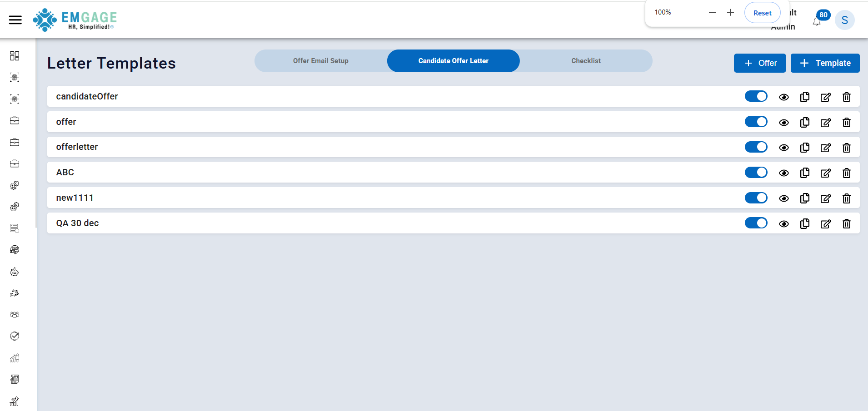The height and width of the screenshot is (411, 868).
Task: Open the TAX piggy bank icon
Action: (15, 272)
